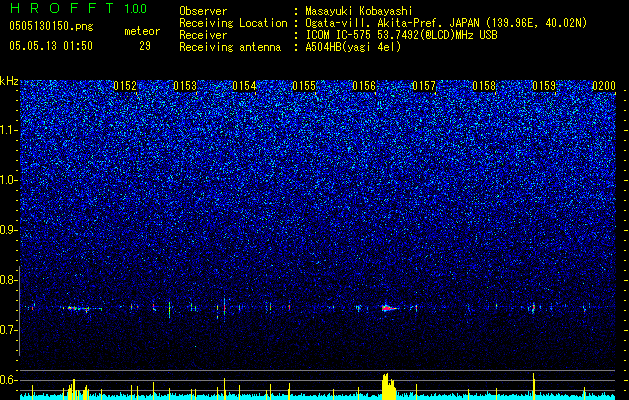The height and width of the screenshot is (400, 629).
Task: Click the tall yellow amplitude spike under 0159
Action: [534, 386]
